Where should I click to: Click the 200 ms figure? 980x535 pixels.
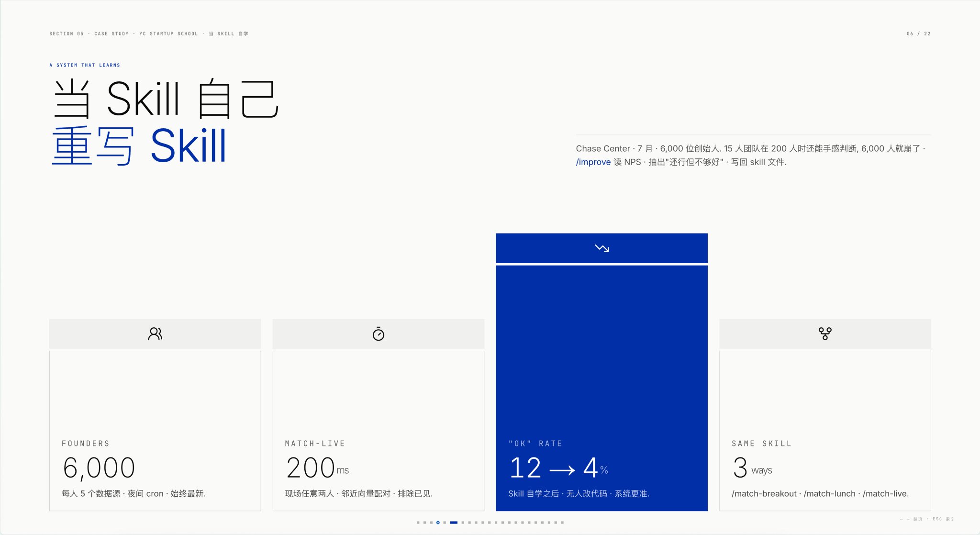pyautogui.click(x=317, y=468)
